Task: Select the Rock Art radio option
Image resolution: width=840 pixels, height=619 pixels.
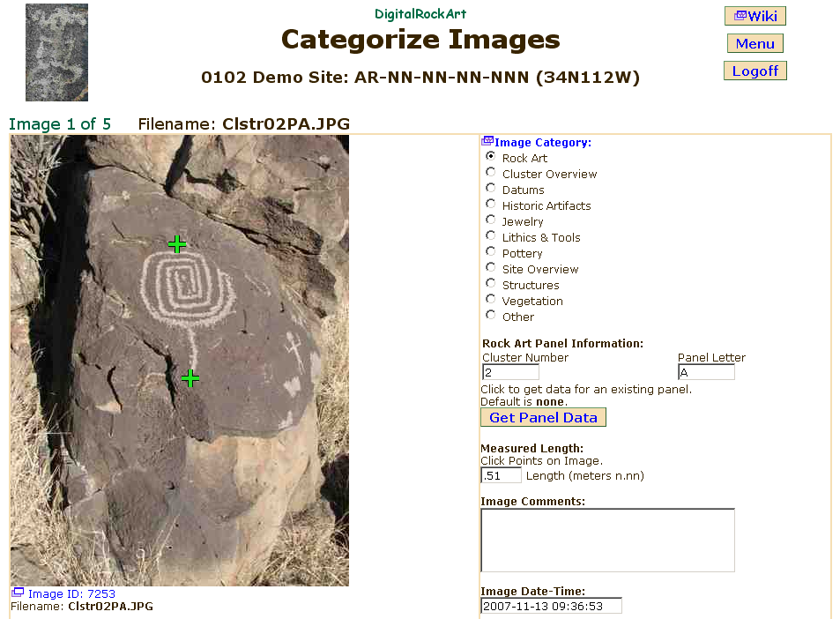Action: [x=491, y=157]
